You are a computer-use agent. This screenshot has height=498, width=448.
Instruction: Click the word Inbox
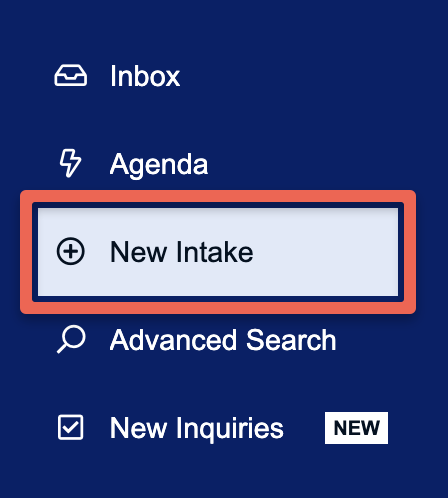(x=145, y=76)
